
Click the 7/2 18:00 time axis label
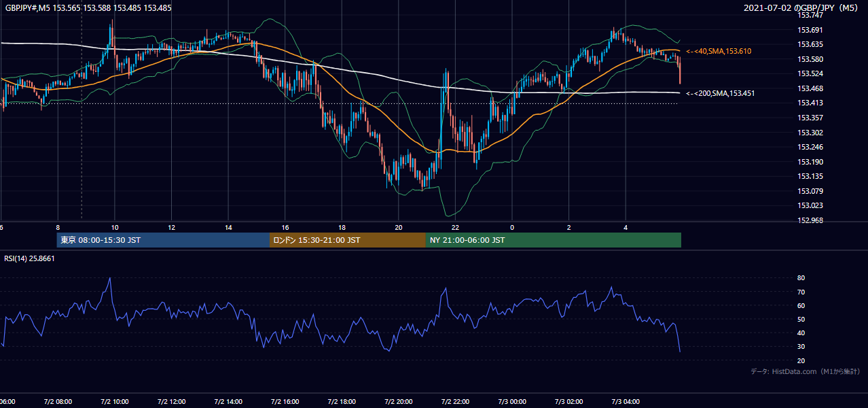point(342,402)
